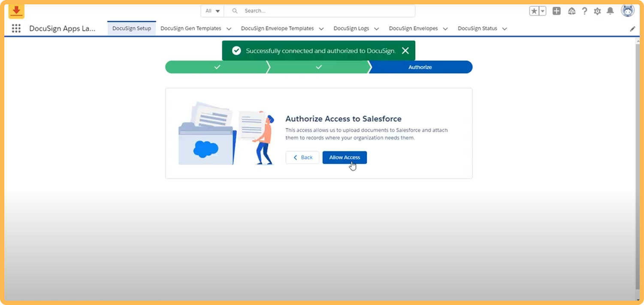
Task: Click the orange download arrow icon
Action: [x=16, y=11]
